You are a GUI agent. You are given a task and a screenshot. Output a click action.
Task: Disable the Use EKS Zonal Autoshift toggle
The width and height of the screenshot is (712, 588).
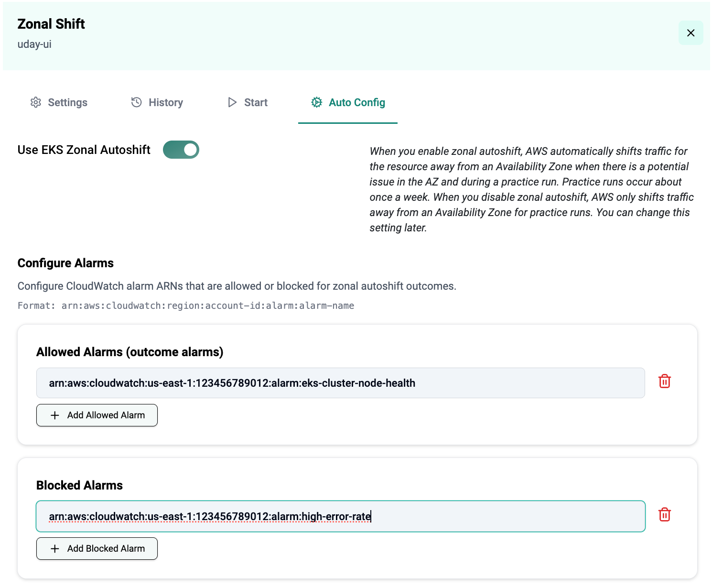181,150
